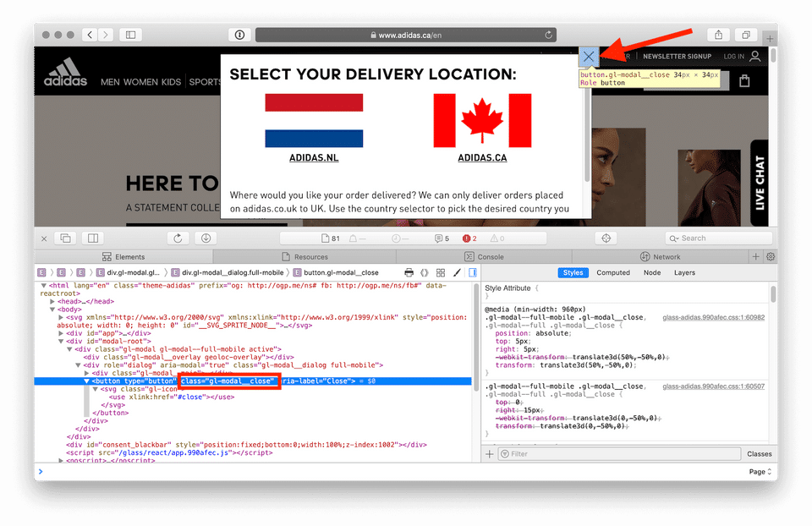Viewport: 812px width, 526px height.
Task: Go forward with Safari's forward arrow
Action: point(106,35)
